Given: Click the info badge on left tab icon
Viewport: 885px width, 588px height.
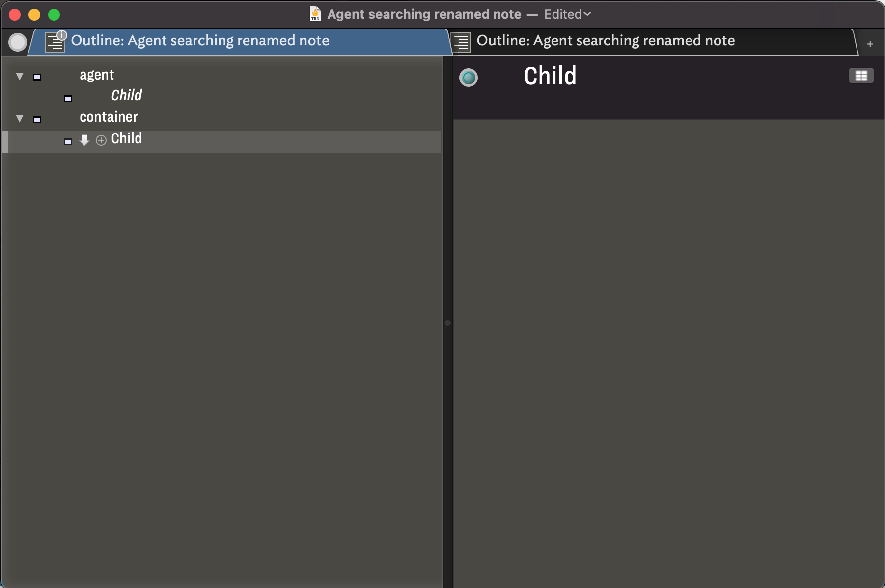Looking at the screenshot, I should (62, 35).
